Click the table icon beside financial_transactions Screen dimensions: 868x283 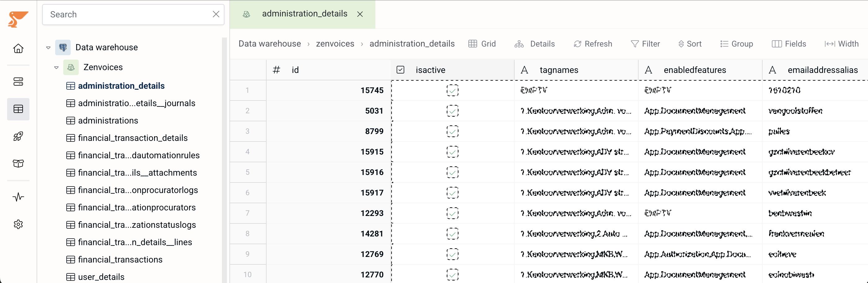click(x=70, y=259)
